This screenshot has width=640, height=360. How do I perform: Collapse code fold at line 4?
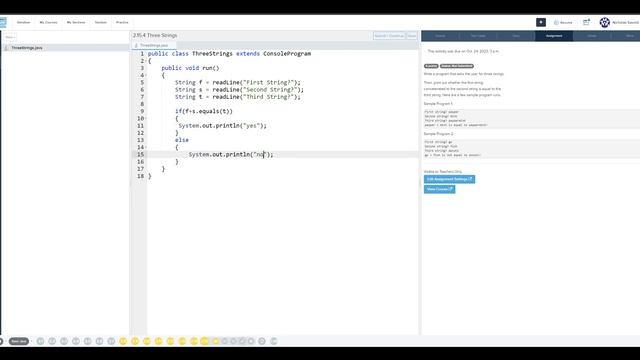pyautogui.click(x=146, y=76)
